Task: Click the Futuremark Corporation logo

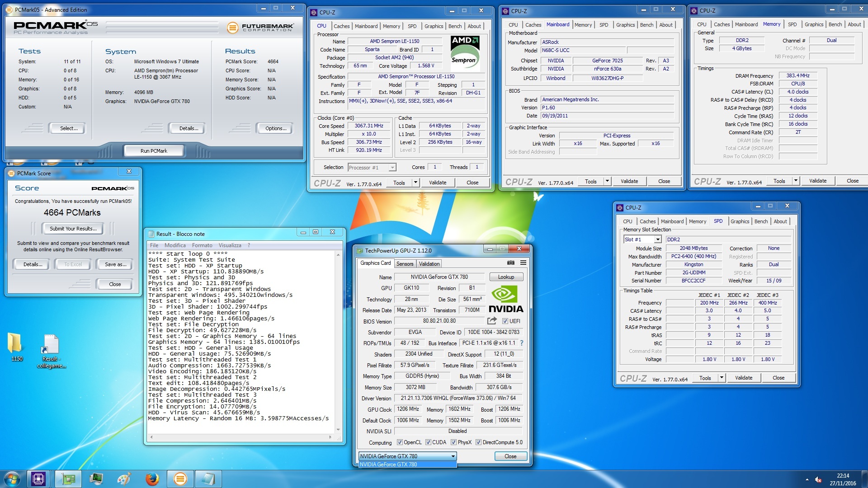Action: coord(261,28)
